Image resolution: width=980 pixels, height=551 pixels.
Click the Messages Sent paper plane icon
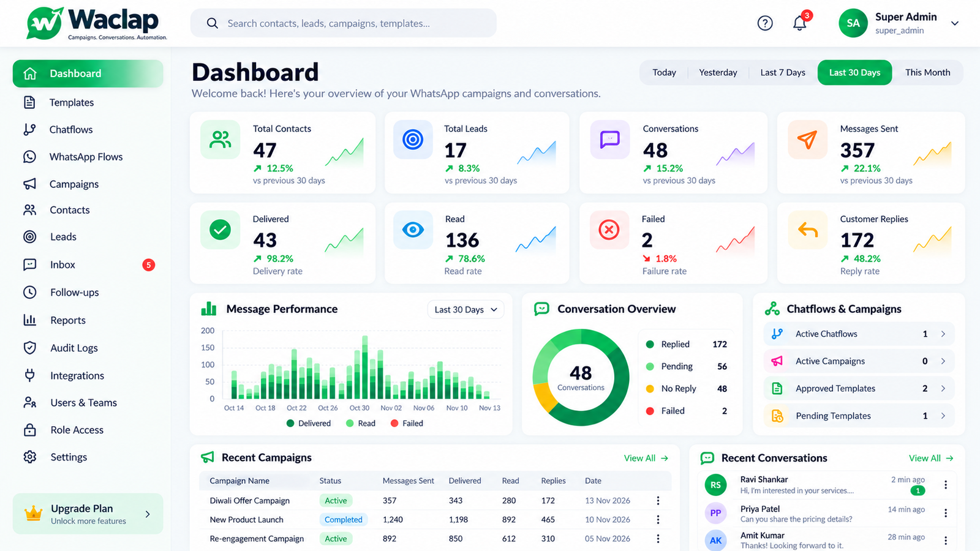point(807,140)
